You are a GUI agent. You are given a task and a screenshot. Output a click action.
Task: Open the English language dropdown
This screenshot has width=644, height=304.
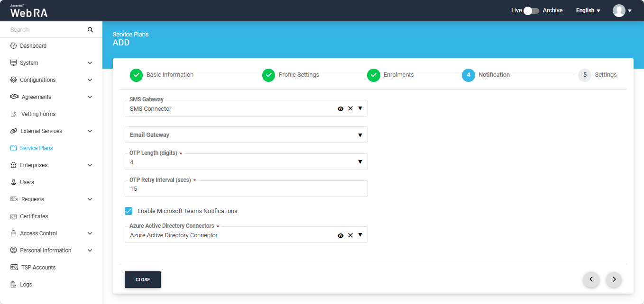point(588,10)
